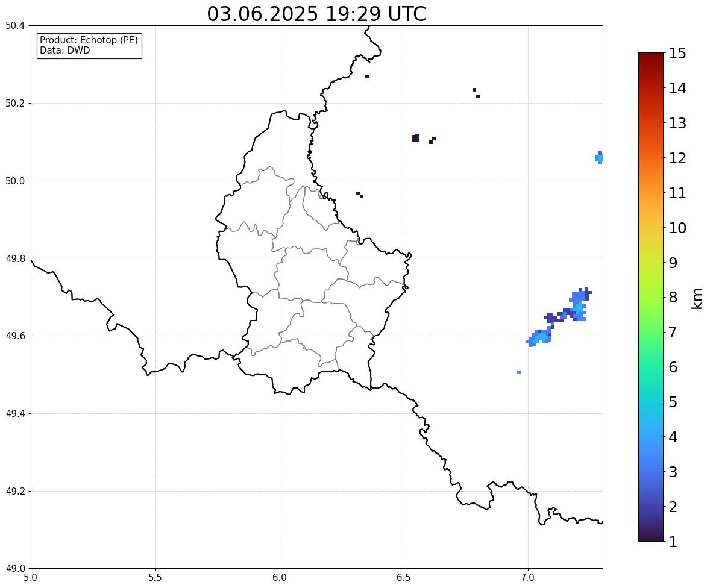The width and height of the screenshot is (710, 588).
Task: Click the light blue echo at the map's right edge
Action: pos(598,158)
